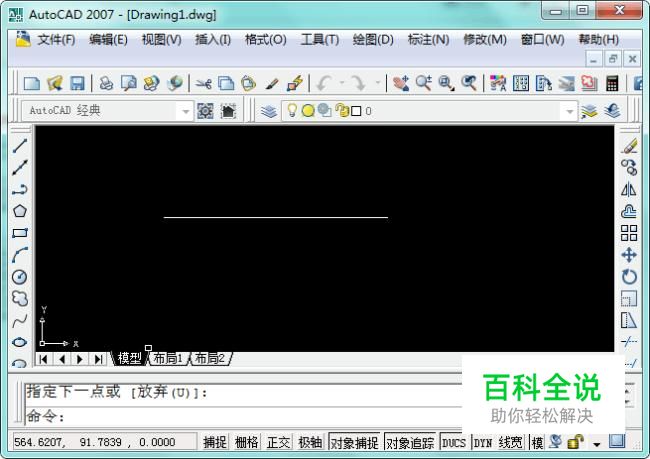The height and width of the screenshot is (459, 650).
Task: Click the Scale tool
Action: (629, 299)
